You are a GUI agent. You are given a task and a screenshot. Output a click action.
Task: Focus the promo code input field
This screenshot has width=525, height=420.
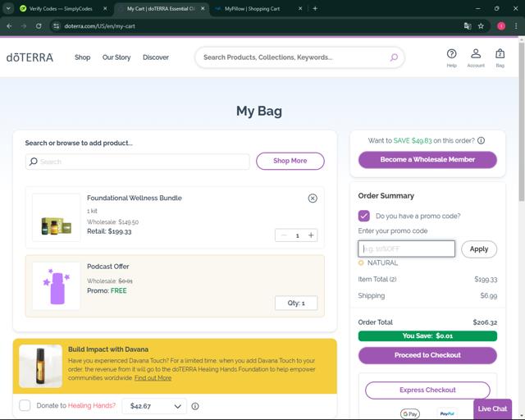pos(407,249)
